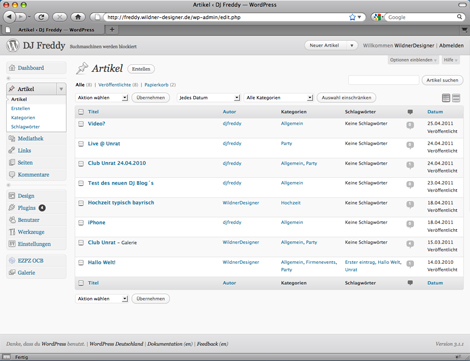Image resolution: width=470 pixels, height=361 pixels.
Task: Switch to list view icon
Action: pyautogui.click(x=446, y=98)
